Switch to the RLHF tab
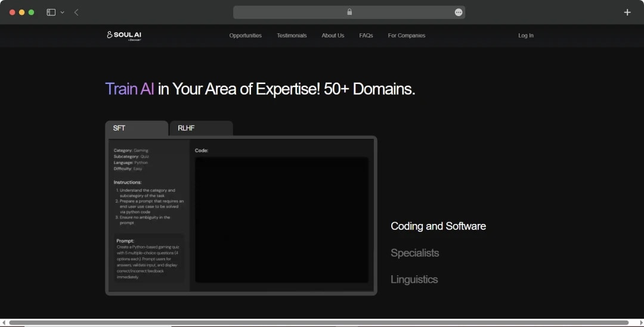This screenshot has height=327, width=644. pyautogui.click(x=202, y=128)
